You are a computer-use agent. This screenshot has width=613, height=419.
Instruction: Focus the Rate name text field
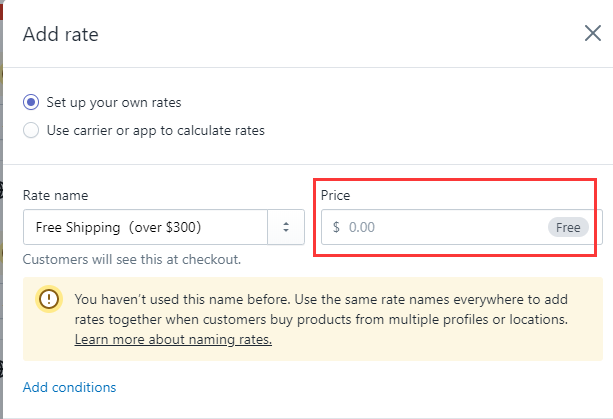tap(145, 227)
